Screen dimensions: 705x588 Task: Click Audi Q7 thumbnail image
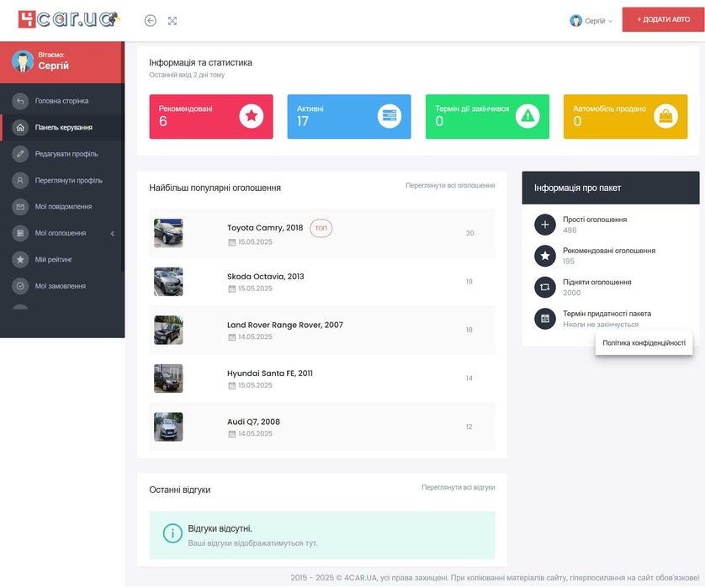tap(168, 427)
